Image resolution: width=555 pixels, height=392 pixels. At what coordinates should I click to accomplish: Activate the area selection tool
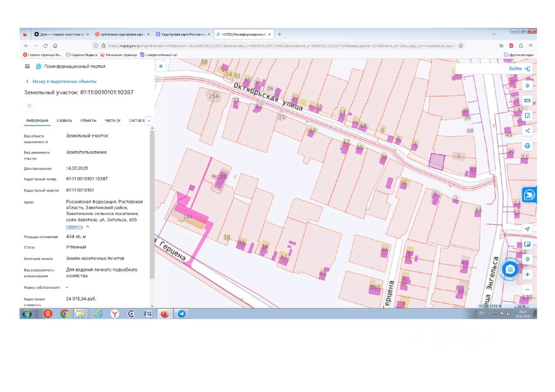tap(528, 115)
